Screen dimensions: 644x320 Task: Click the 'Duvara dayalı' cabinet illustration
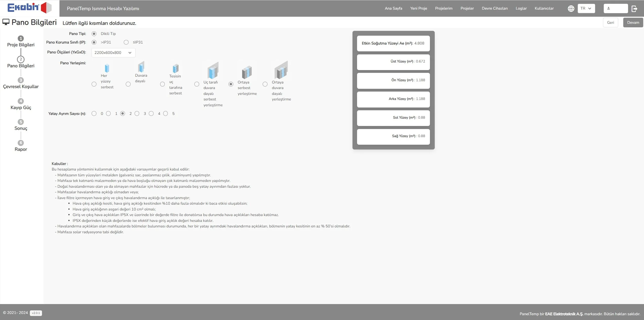coord(141,67)
